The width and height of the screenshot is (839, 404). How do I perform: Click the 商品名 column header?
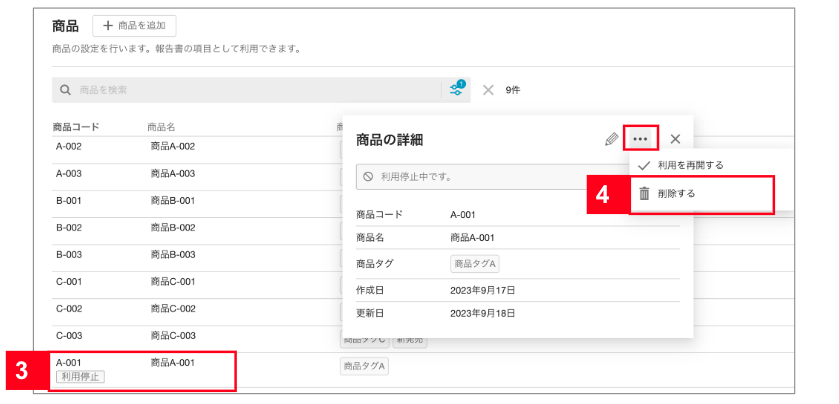[161, 127]
